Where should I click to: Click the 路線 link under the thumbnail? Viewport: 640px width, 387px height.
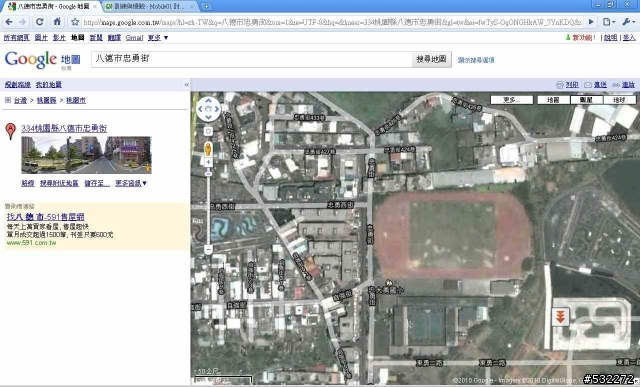[28, 183]
